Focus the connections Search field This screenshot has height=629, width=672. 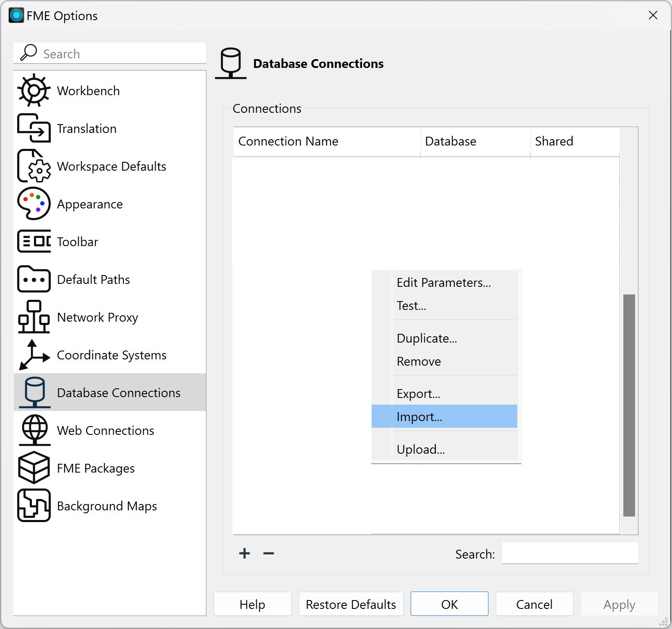(570, 554)
